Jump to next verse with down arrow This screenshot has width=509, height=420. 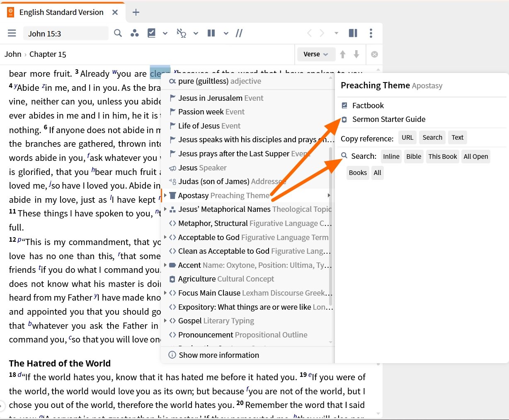click(356, 54)
